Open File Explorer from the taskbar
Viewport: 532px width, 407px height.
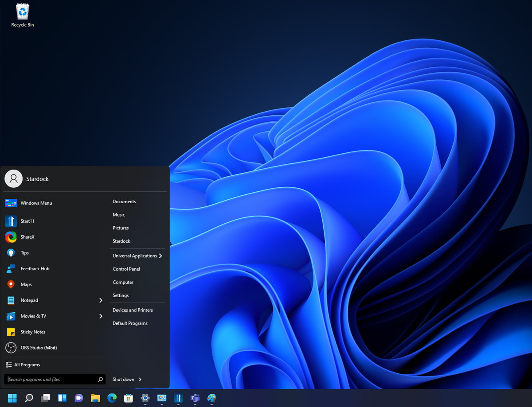pyautogui.click(x=95, y=398)
